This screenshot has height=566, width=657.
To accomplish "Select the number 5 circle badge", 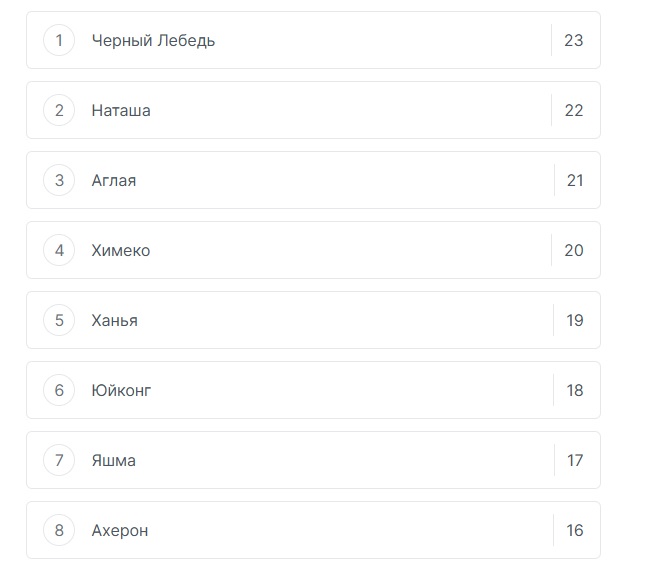I will [x=59, y=320].
